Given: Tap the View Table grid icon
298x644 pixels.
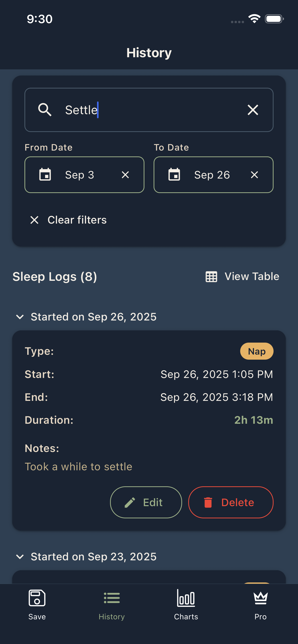Looking at the screenshot, I should point(211,277).
